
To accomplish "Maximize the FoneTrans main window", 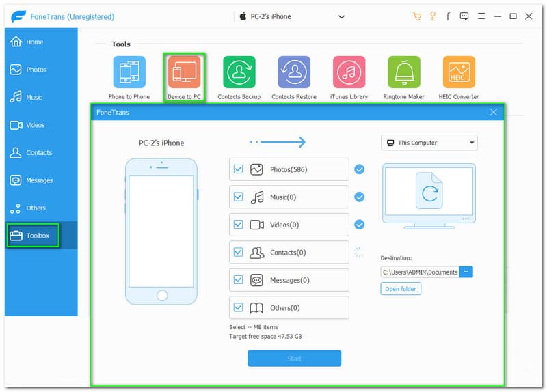I will pyautogui.click(x=513, y=16).
